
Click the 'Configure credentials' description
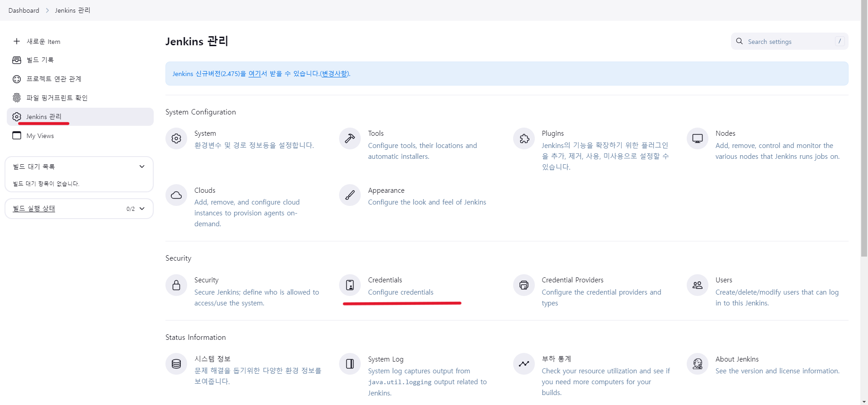pos(401,292)
